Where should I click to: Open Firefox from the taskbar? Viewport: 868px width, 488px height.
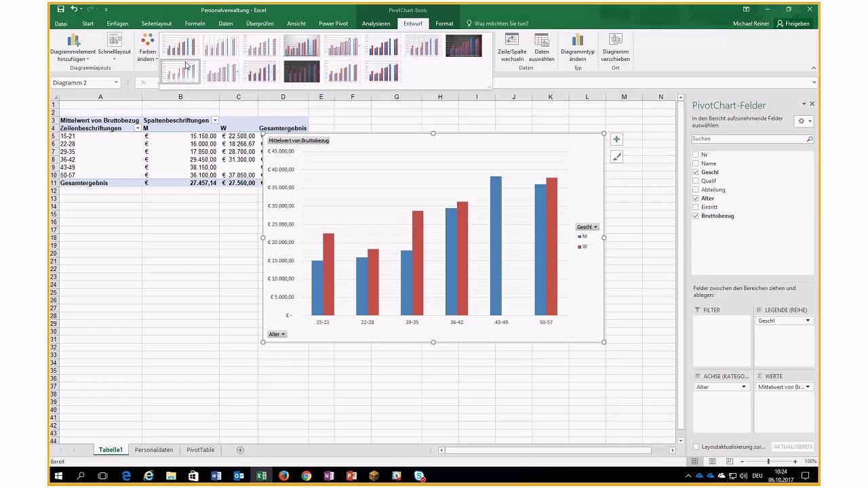click(283, 476)
